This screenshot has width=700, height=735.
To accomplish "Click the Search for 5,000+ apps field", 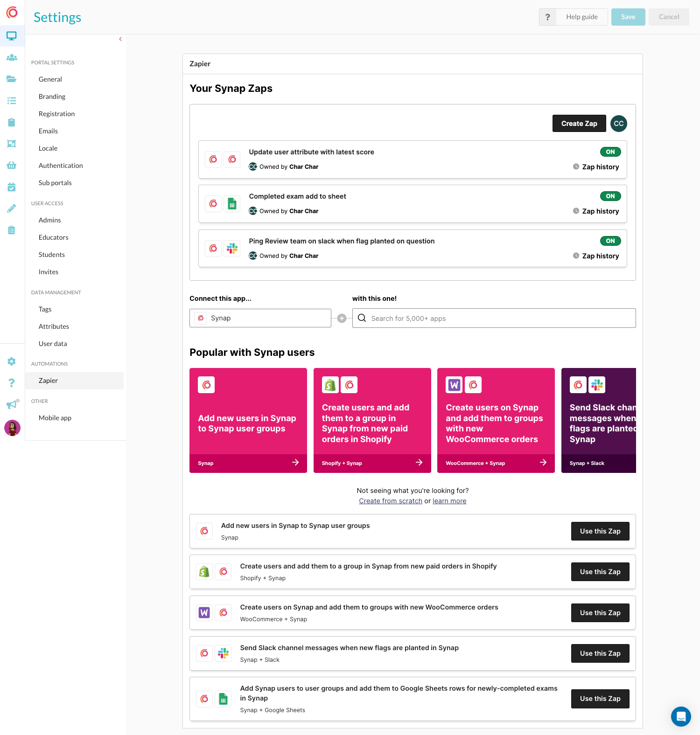I will pos(494,318).
